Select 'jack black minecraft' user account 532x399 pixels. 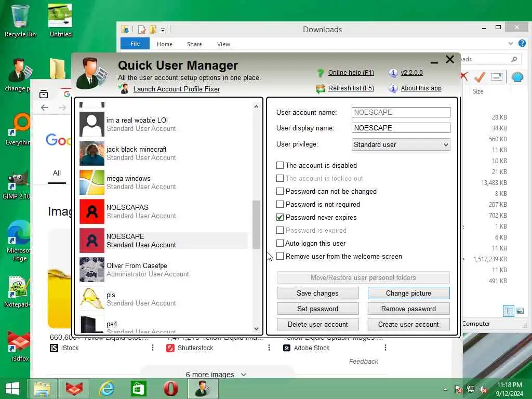(x=164, y=153)
